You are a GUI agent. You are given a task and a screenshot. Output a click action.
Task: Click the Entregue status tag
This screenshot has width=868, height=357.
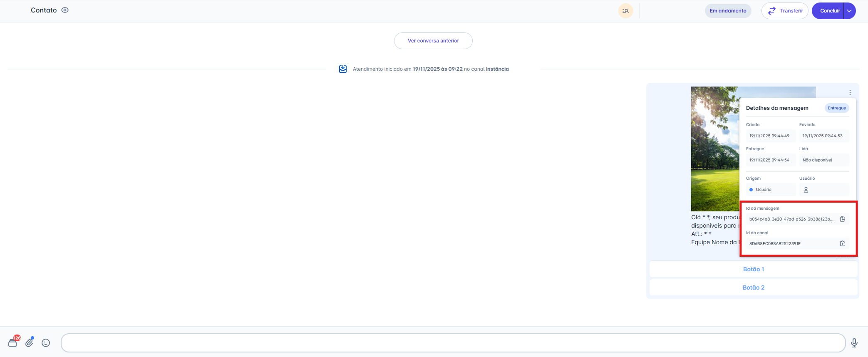[836, 108]
